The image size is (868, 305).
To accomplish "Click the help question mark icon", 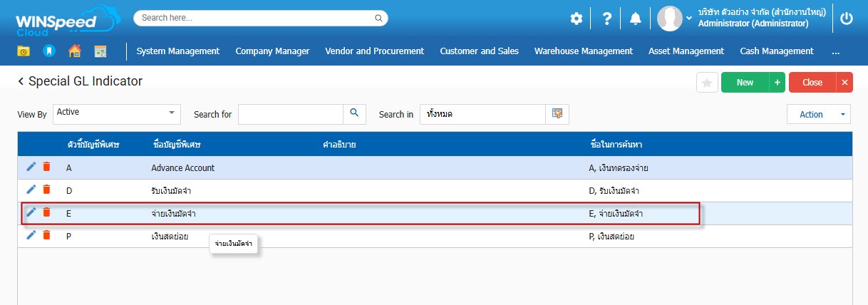I will pyautogui.click(x=606, y=19).
